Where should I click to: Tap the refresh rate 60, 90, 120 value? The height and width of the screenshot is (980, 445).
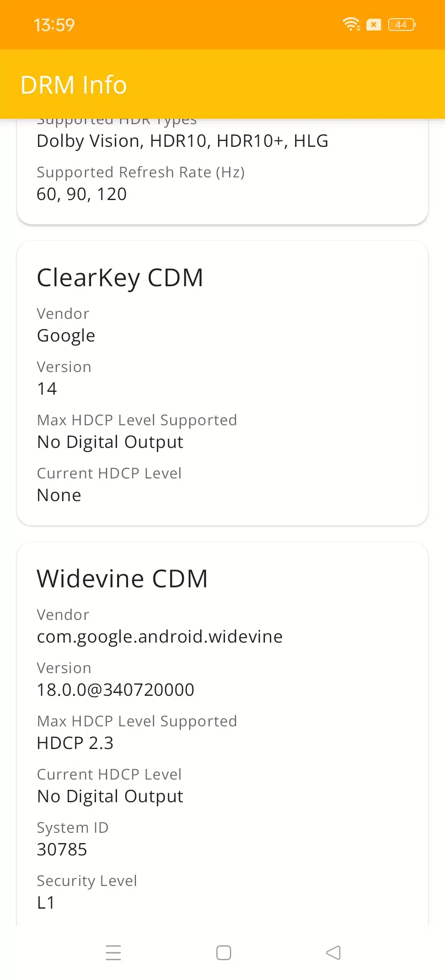pyautogui.click(x=82, y=194)
